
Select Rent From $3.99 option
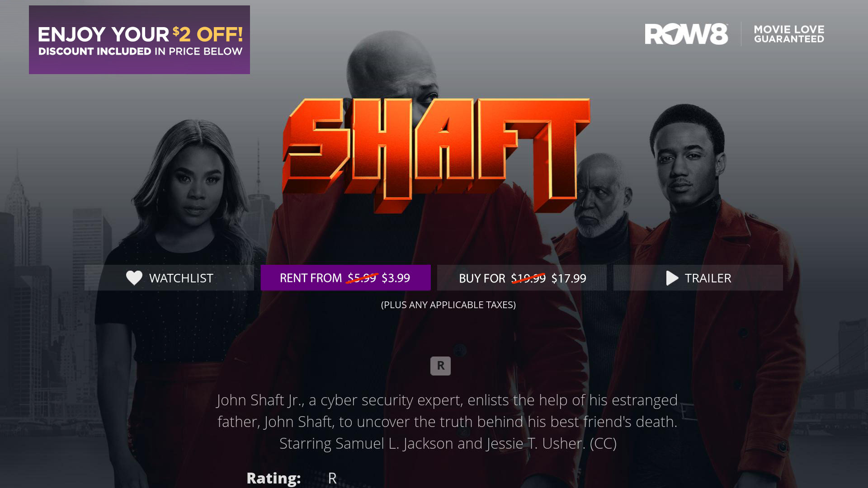[x=345, y=277]
